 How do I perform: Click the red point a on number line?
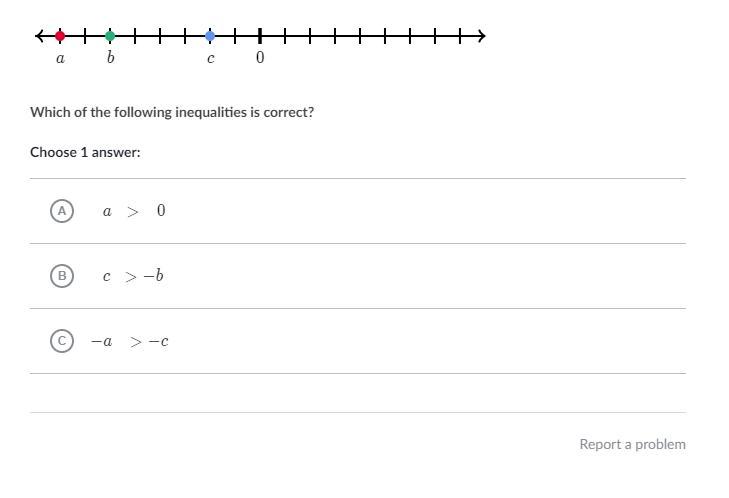point(60,36)
